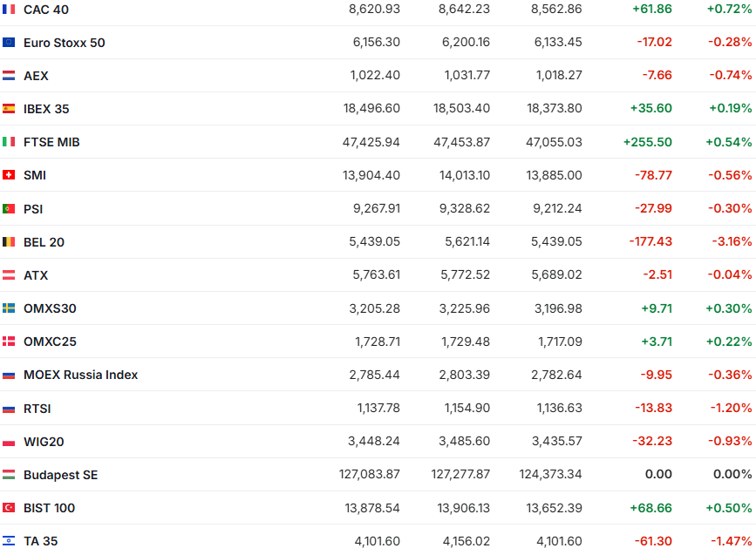Click the EU flag next to Euro Stoxx 50
756x555 pixels.
(x=9, y=43)
